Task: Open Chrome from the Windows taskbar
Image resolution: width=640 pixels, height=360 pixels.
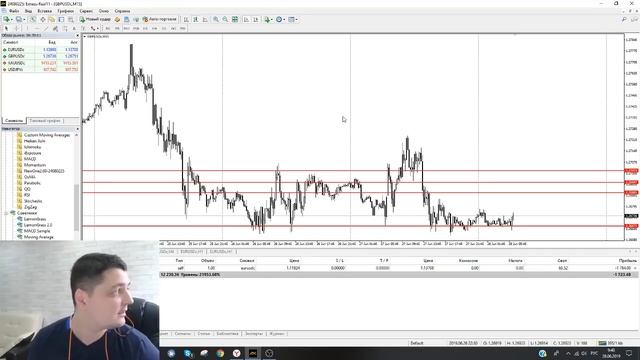Action: coord(220,353)
